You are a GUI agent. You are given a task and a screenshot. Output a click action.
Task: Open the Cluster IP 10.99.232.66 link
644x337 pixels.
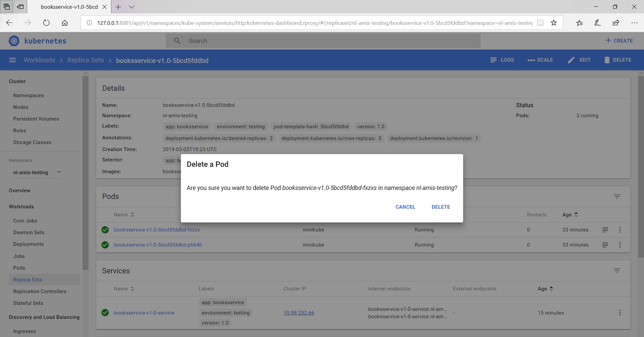coord(299,313)
